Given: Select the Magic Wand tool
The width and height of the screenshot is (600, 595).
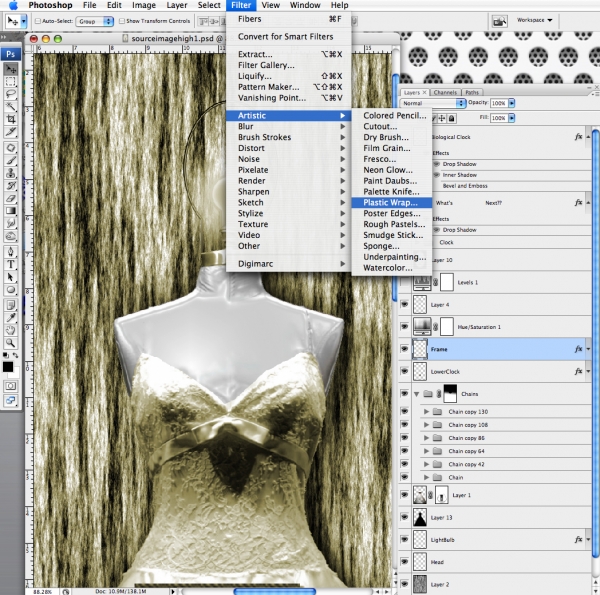Looking at the screenshot, I should (11, 106).
